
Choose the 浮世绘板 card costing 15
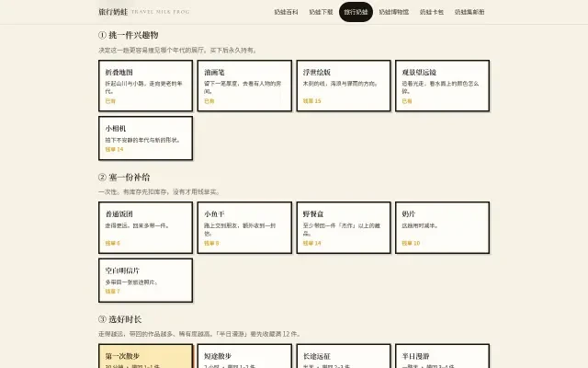click(344, 86)
